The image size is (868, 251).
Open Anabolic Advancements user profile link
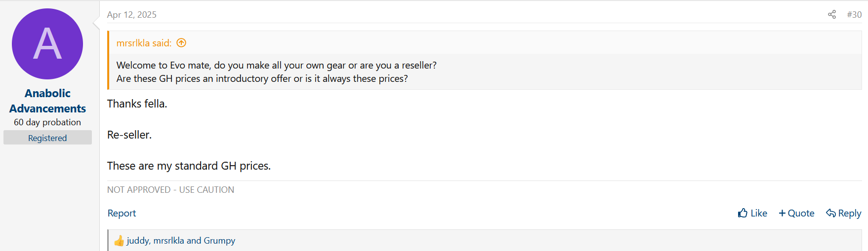(47, 101)
